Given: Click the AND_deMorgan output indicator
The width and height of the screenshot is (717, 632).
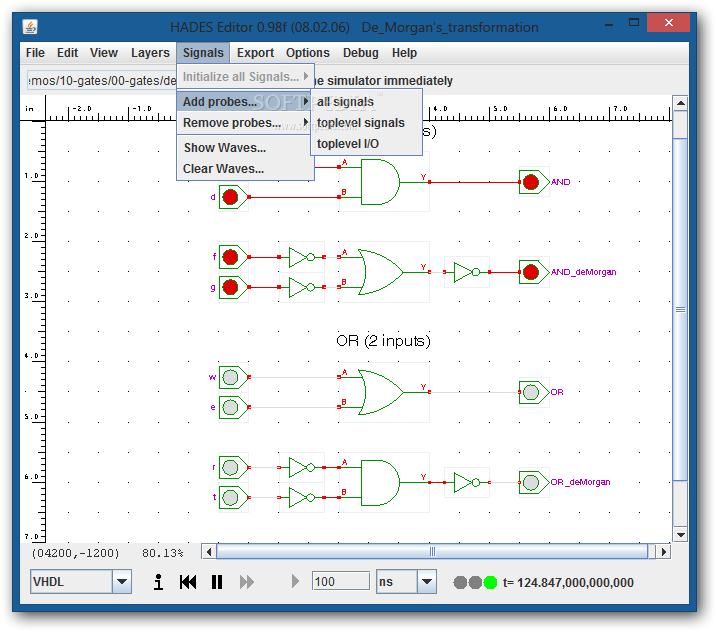Looking at the screenshot, I should 533,272.
